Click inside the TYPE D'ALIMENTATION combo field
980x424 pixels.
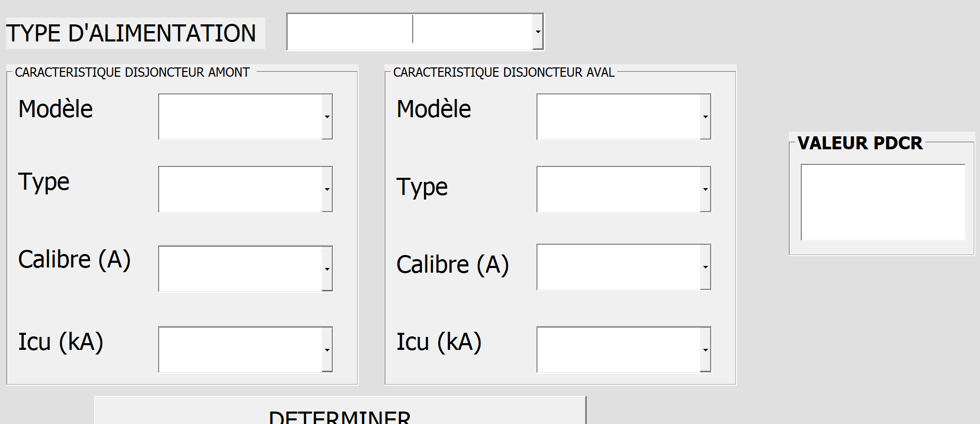(x=409, y=32)
